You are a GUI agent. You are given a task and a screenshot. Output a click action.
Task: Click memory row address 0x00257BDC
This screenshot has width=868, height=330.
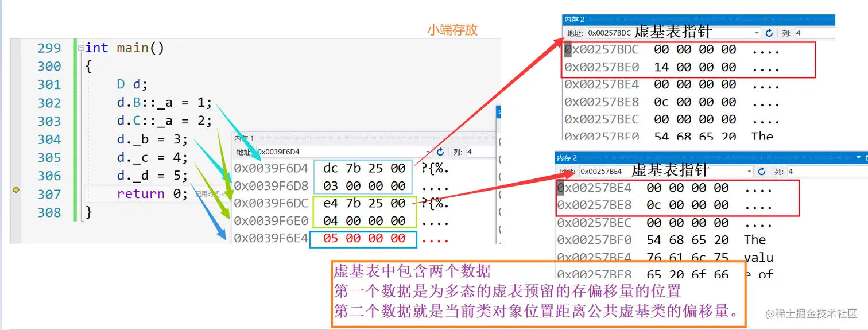click(602, 50)
